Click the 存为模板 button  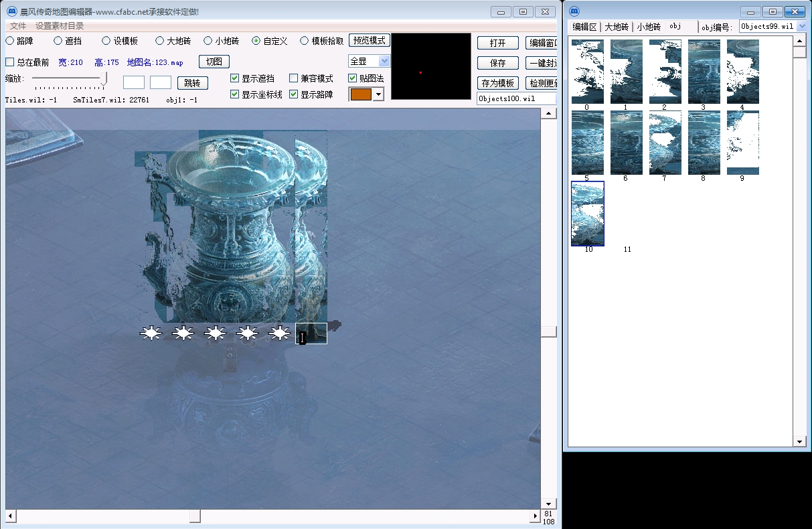coord(498,83)
